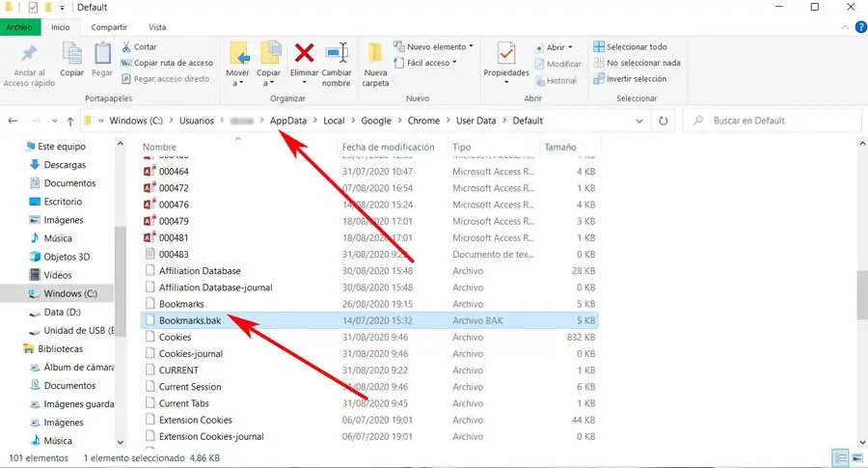Image resolution: width=868 pixels, height=468 pixels.
Task: Switch to large icons view in status bar
Action: 857,458
